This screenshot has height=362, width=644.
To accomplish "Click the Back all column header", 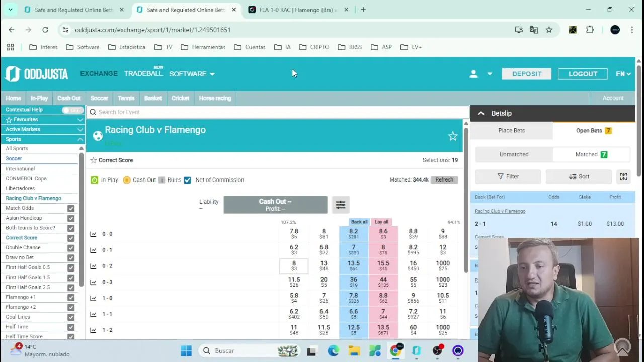I will point(359,222).
